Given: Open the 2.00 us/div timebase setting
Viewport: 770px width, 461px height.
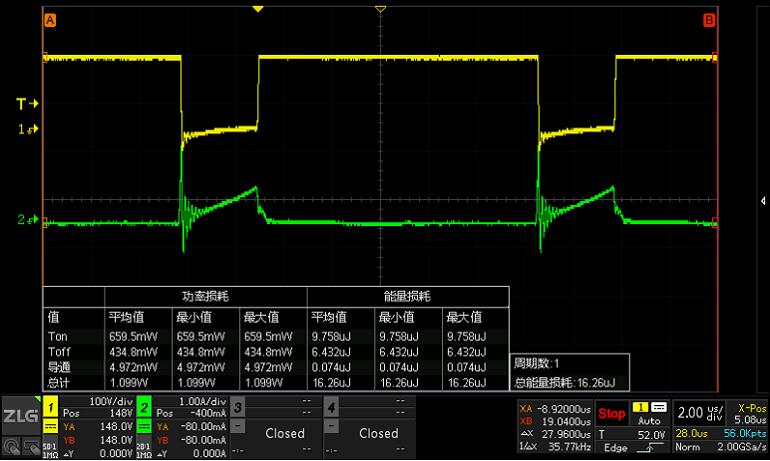Looking at the screenshot, I should coord(699,412).
